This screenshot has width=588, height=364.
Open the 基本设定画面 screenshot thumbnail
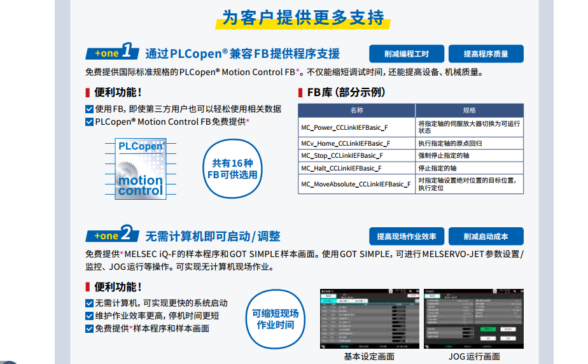point(369,319)
